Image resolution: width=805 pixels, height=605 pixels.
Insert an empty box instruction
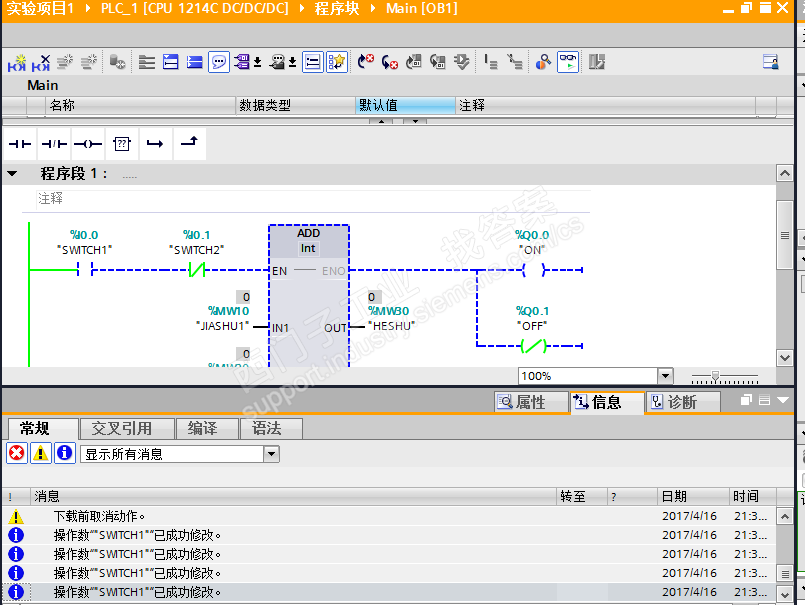click(x=121, y=143)
